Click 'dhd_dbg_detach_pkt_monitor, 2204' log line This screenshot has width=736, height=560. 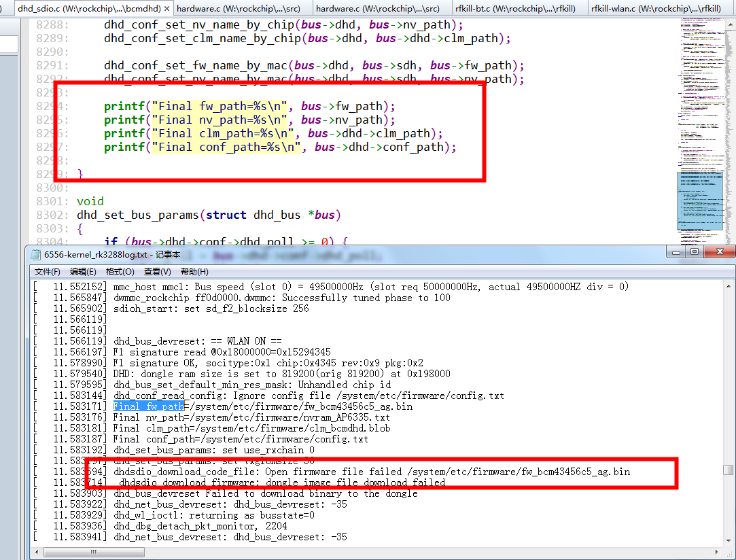click(x=200, y=526)
